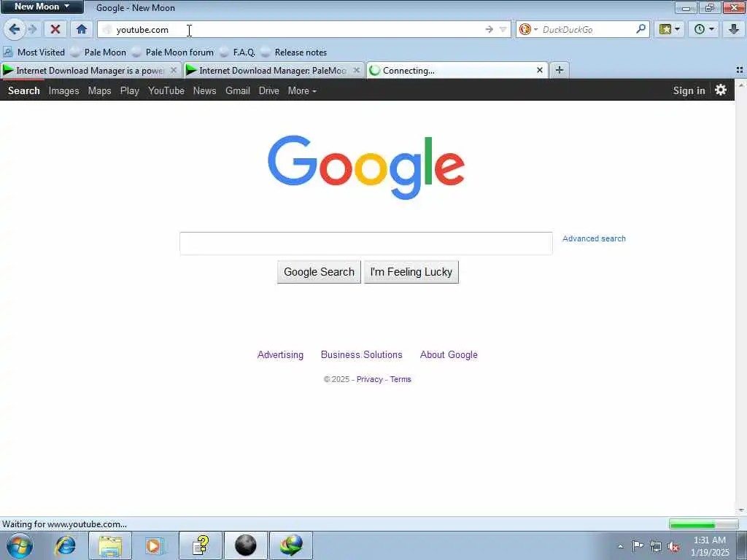Open Maps in the Google top bar
This screenshot has width=747, height=560.
[x=99, y=90]
